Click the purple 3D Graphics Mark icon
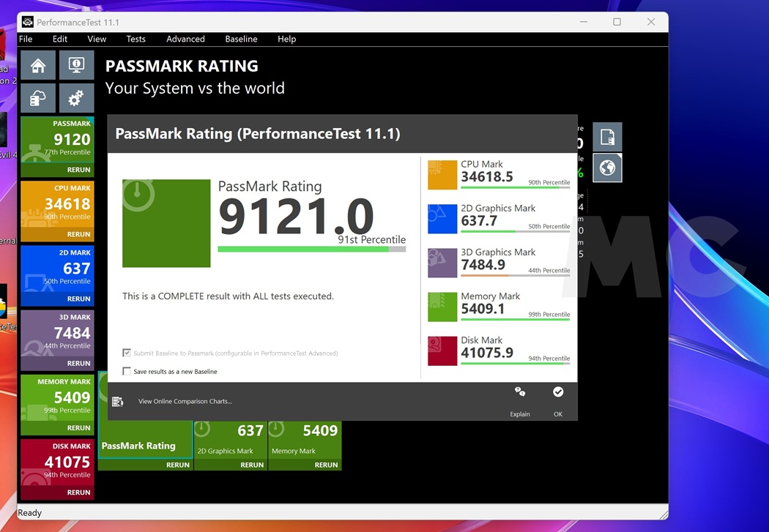The height and width of the screenshot is (532, 769). (442, 263)
